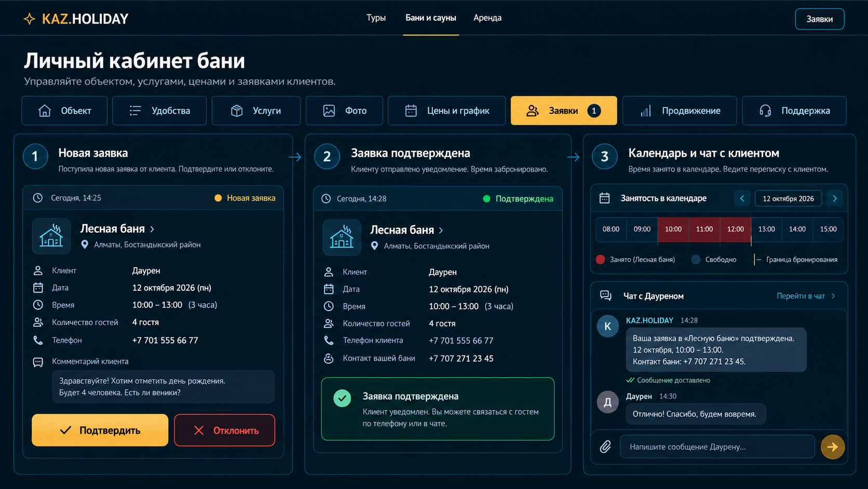Open Туры in top navigation
The height and width of the screenshot is (489, 868).
click(x=376, y=18)
